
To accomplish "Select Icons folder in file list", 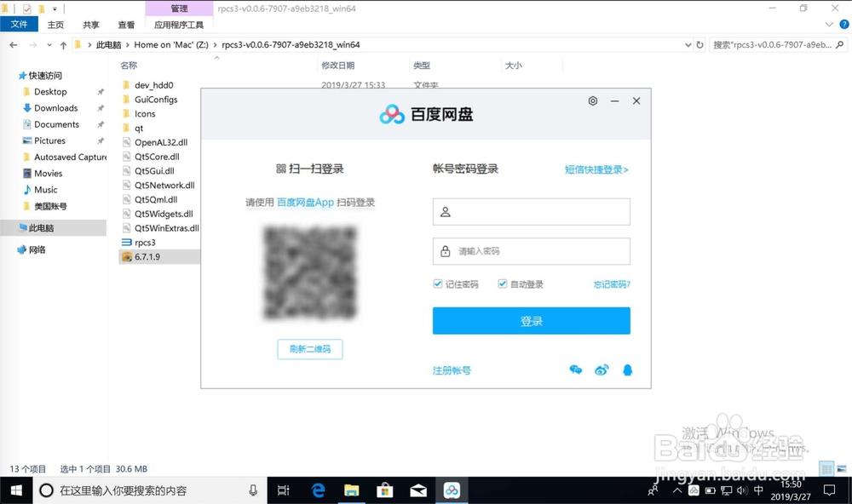I will click(145, 114).
